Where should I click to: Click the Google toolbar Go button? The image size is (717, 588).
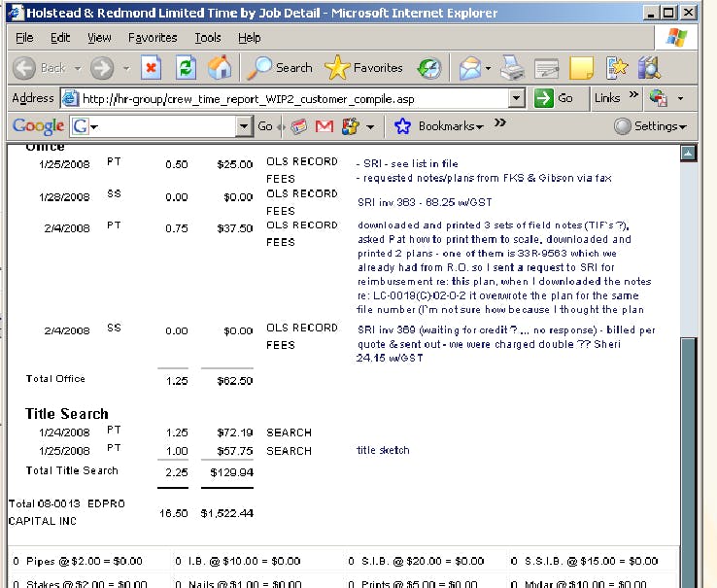coord(265,125)
